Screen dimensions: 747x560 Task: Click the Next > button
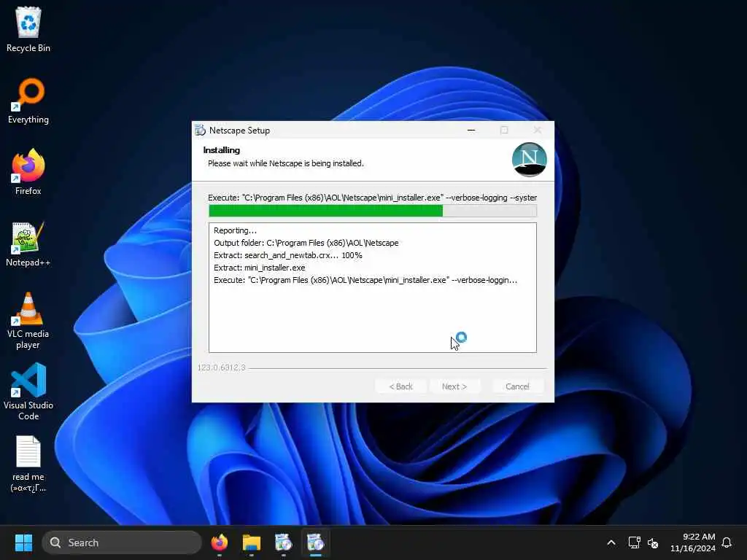tap(454, 386)
